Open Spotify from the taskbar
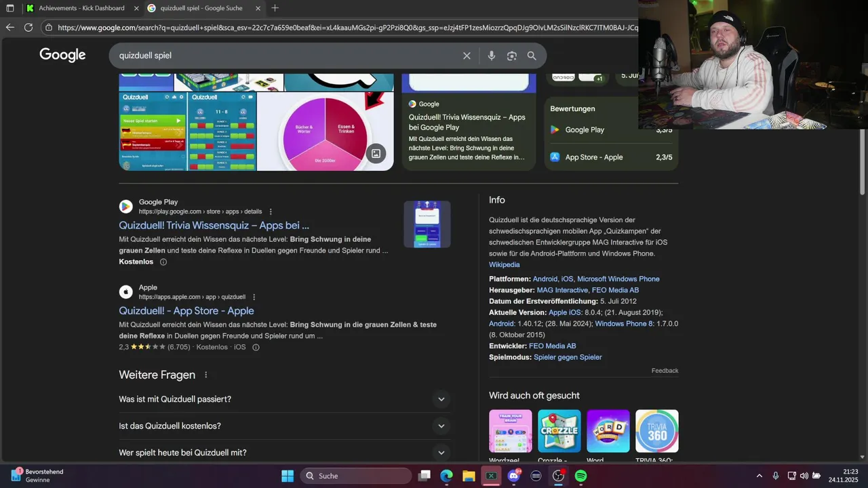Viewport: 868px width, 488px height. point(580,476)
